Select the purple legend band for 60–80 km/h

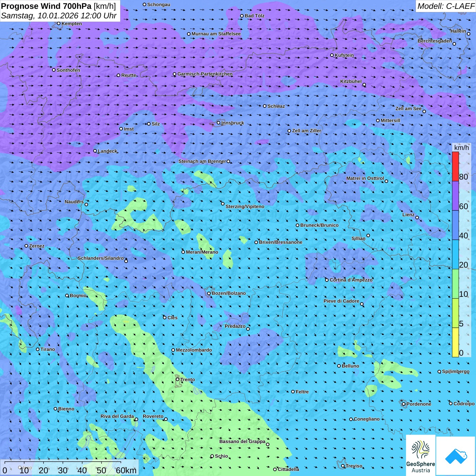pos(455,196)
